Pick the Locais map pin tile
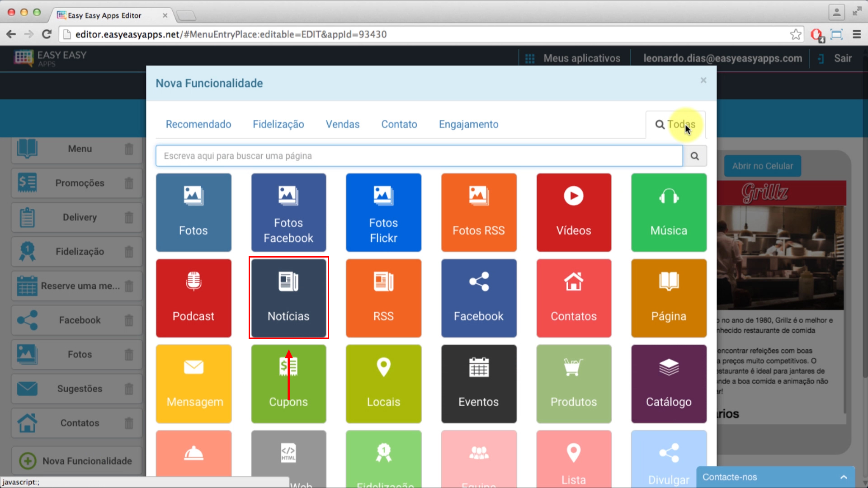The width and height of the screenshot is (868, 488). tap(383, 384)
